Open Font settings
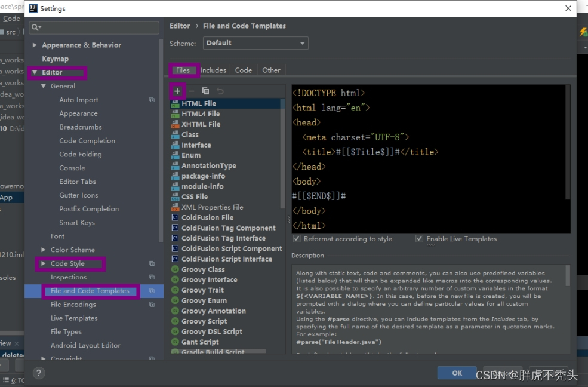588x387 pixels. pyautogui.click(x=58, y=236)
